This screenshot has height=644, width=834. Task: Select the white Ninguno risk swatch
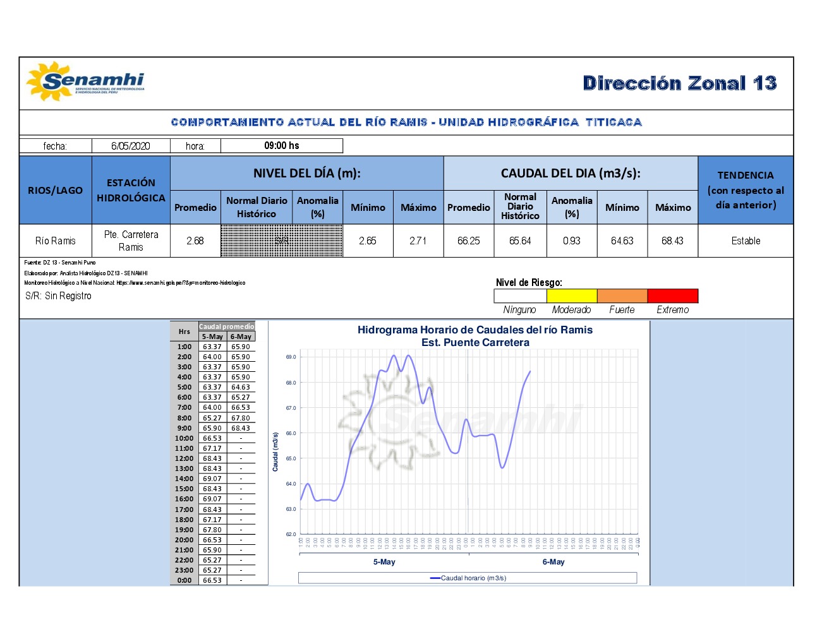click(520, 295)
